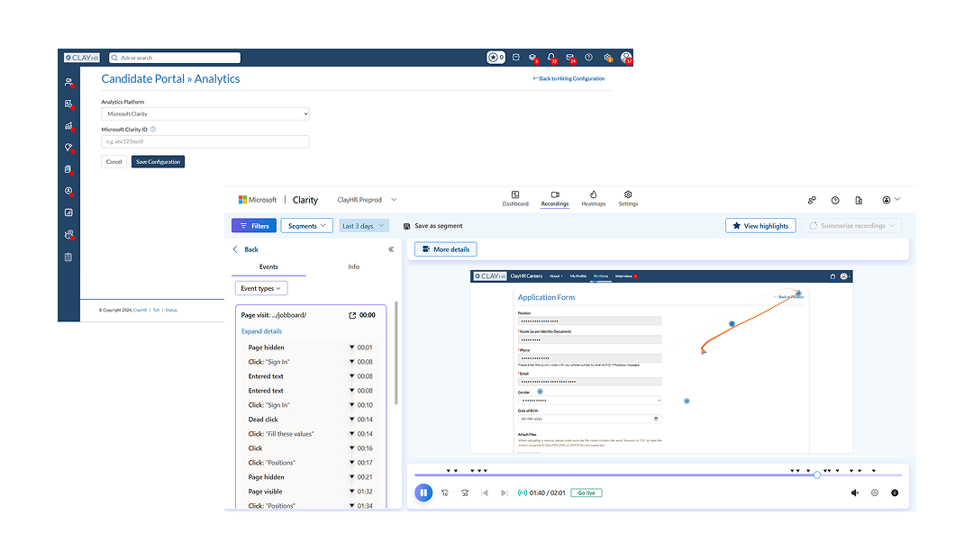Open the settings gear in ClayHR header
The height and width of the screenshot is (560, 973).
coord(607,58)
